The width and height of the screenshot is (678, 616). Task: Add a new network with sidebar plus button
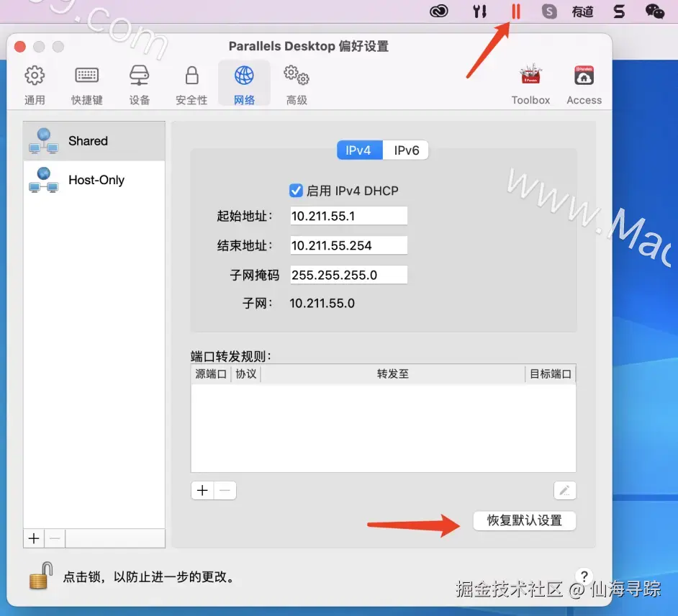tap(34, 538)
